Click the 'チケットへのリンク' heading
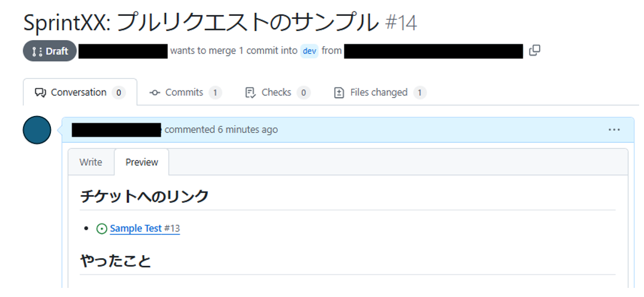 (x=144, y=196)
